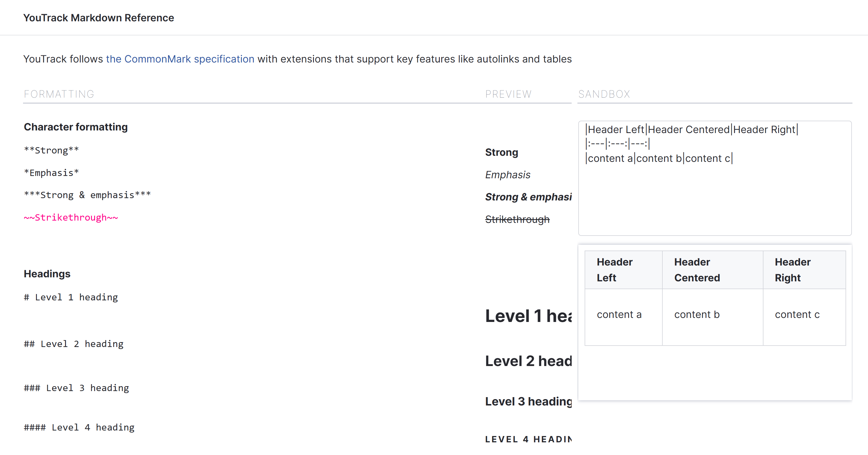Click the '#### Level 4 heading' sample
This screenshot has height=455, width=868.
click(x=79, y=427)
